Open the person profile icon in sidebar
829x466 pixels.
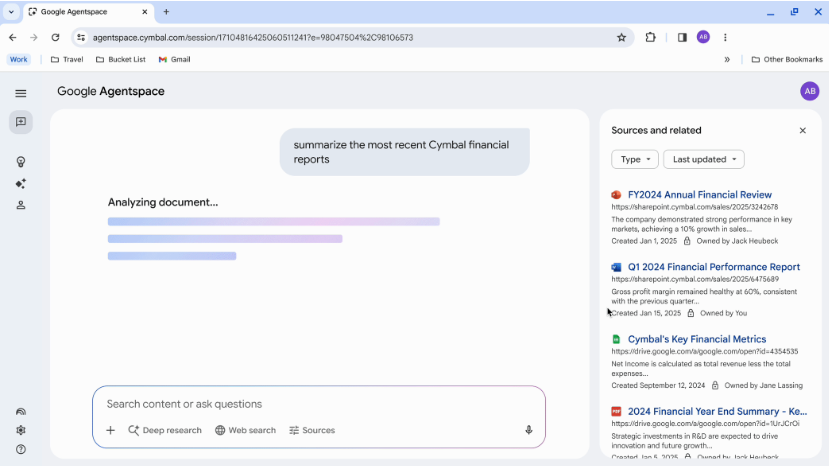pyautogui.click(x=21, y=205)
